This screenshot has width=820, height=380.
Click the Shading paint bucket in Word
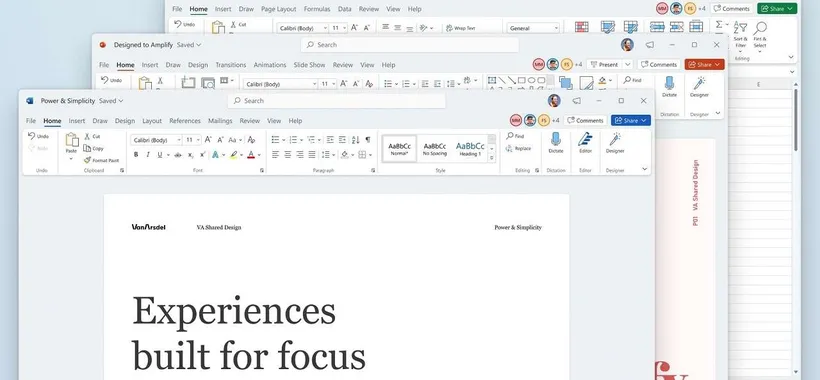pos(345,155)
